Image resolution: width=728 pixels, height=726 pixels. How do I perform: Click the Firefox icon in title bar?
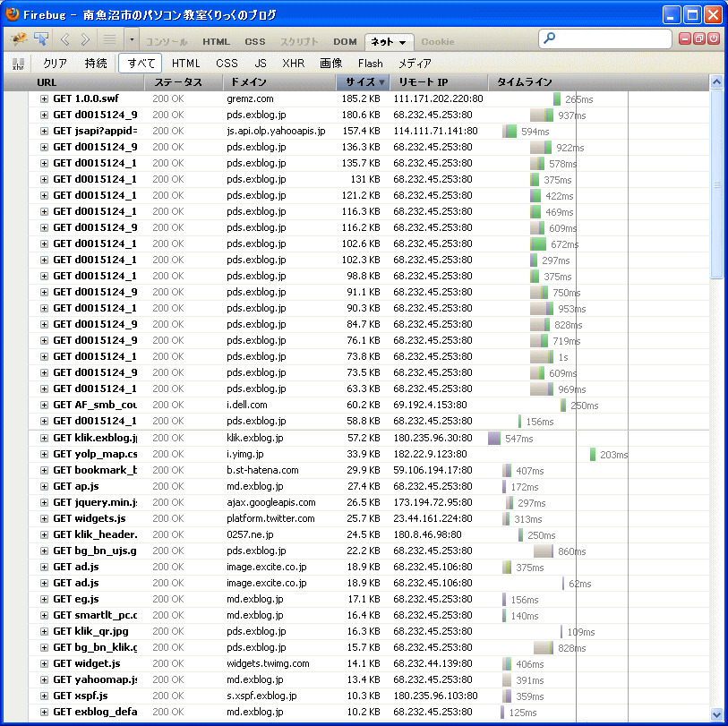(12, 14)
